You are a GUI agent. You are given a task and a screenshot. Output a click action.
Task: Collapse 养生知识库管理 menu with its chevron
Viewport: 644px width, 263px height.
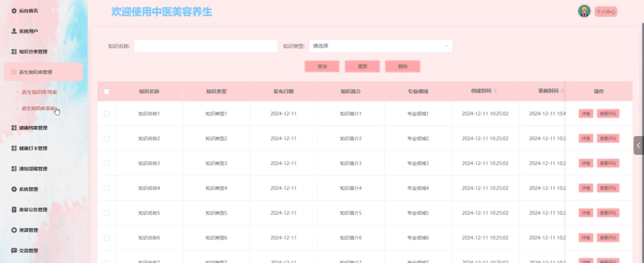(74, 72)
